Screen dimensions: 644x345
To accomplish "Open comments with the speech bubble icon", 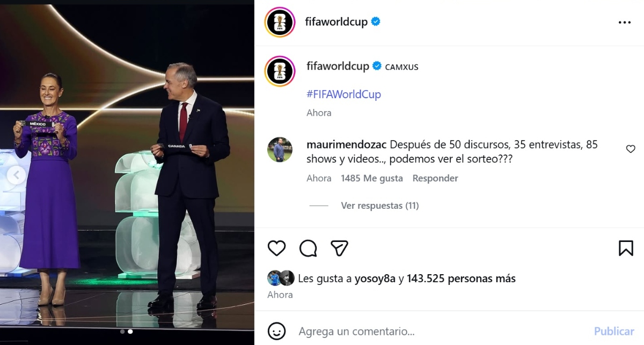I will click(x=308, y=248).
